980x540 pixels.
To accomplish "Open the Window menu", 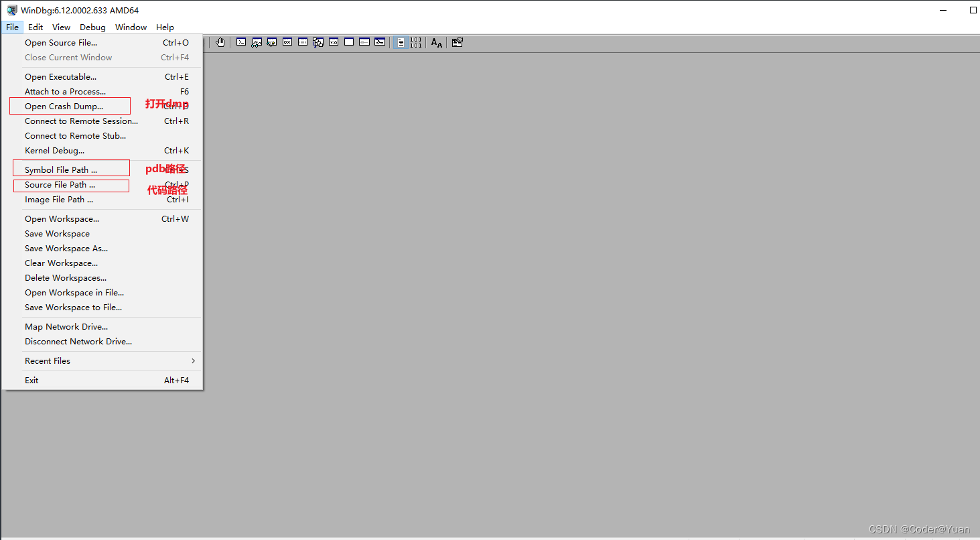I will click(x=131, y=27).
